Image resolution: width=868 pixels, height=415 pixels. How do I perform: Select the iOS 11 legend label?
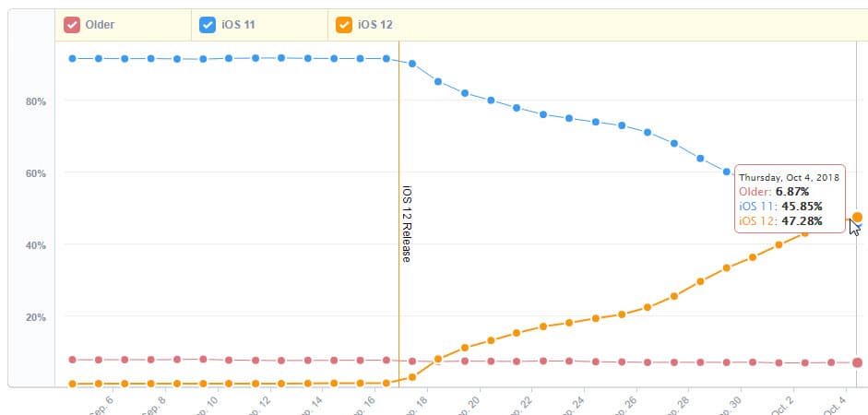(x=238, y=25)
